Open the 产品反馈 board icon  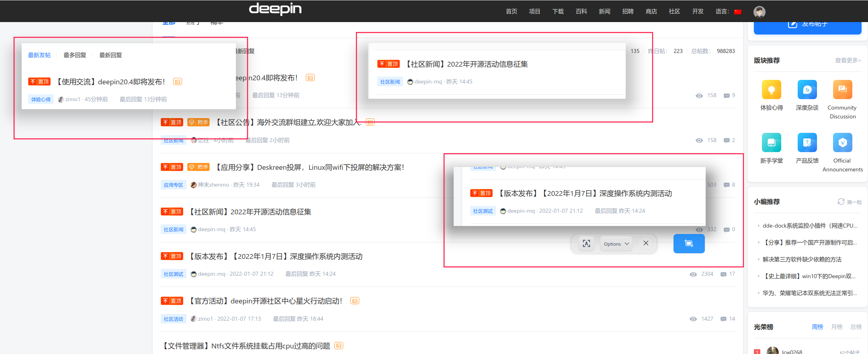pos(807,142)
